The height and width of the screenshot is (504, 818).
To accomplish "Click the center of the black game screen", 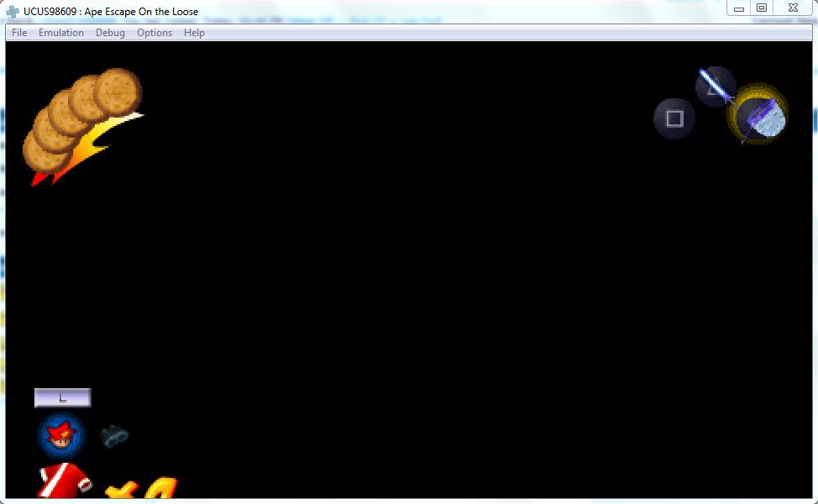I will pos(409,269).
